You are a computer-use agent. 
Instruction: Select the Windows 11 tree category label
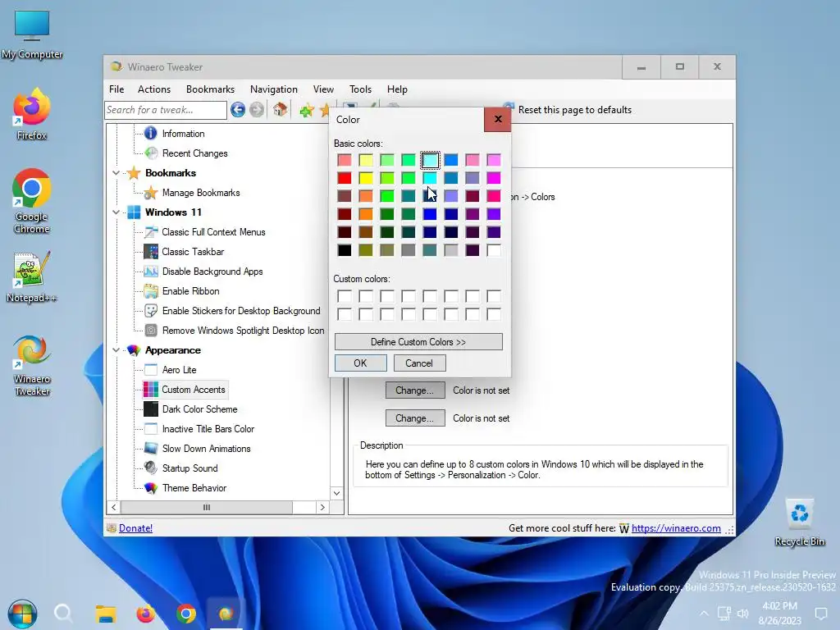tap(173, 212)
